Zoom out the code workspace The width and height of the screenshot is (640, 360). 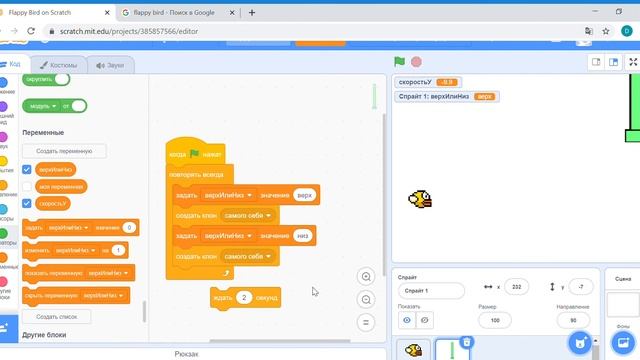[x=366, y=300]
